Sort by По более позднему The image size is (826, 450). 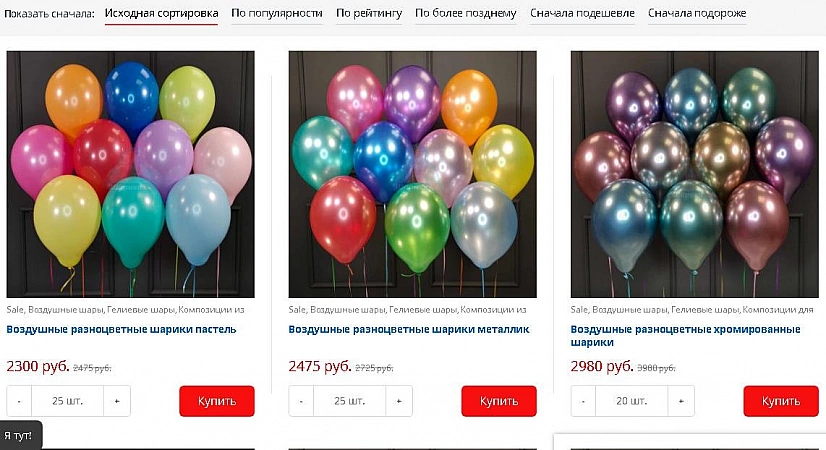tap(466, 13)
